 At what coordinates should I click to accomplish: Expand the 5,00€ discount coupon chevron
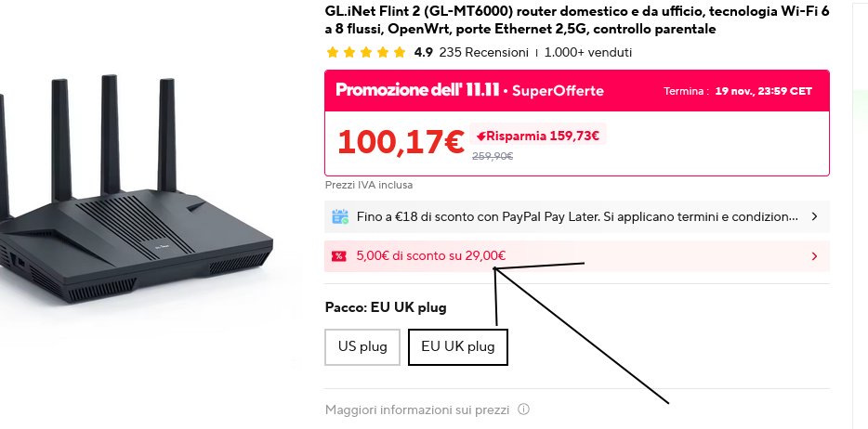pyautogui.click(x=814, y=256)
